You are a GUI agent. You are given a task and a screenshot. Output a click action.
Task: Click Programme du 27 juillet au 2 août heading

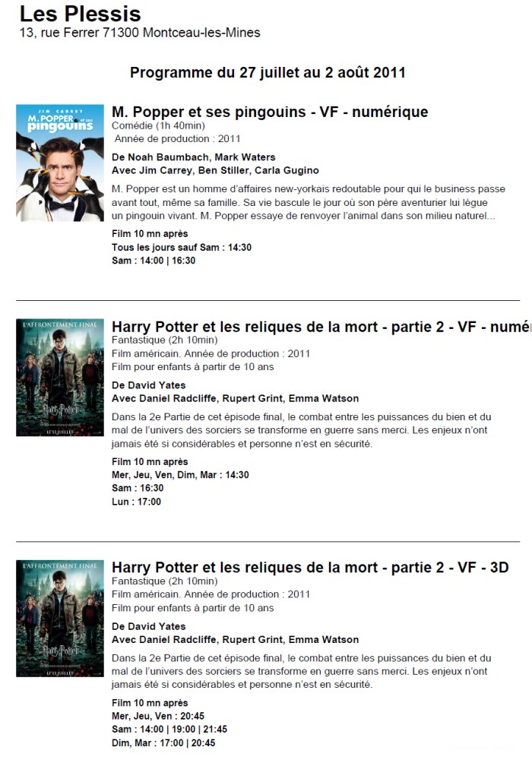coord(268,73)
